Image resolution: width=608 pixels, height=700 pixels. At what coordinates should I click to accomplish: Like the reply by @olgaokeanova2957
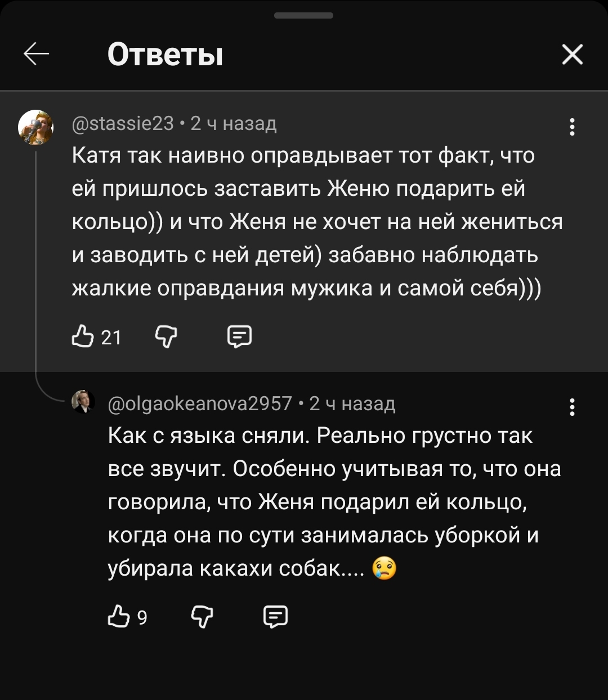[119, 617]
